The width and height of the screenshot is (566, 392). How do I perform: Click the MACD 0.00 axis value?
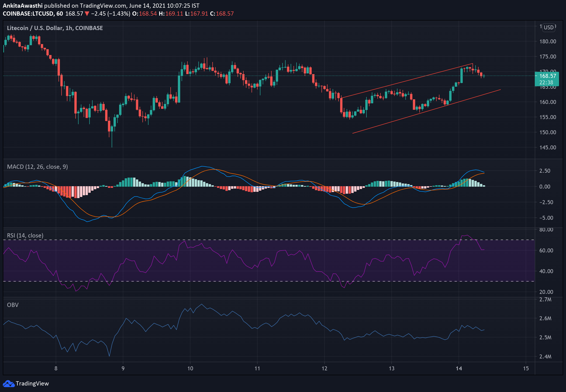pos(545,187)
